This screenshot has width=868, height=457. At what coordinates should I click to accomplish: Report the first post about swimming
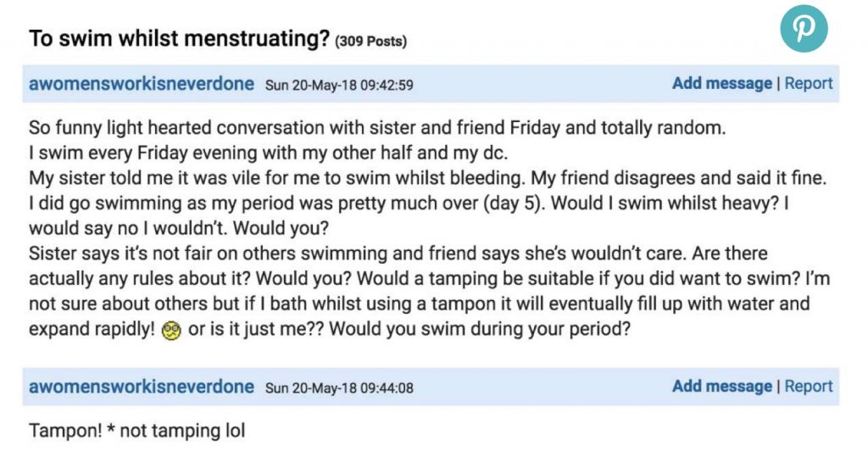pos(808,83)
